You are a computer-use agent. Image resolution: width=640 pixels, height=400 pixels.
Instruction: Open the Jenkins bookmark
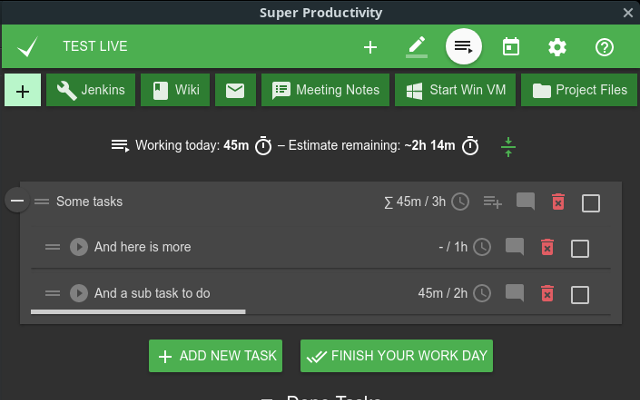point(91,90)
